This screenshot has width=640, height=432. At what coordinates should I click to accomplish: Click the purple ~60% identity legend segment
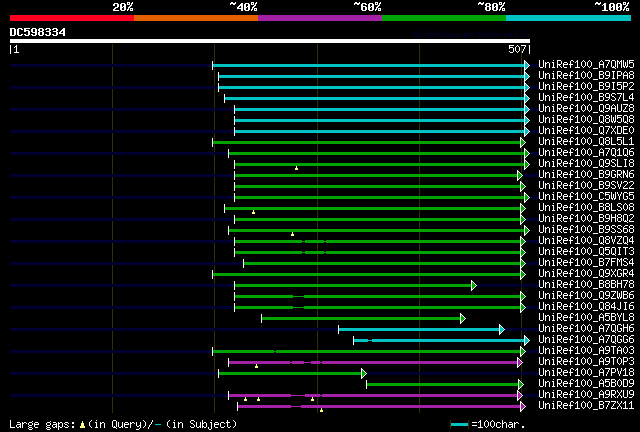coord(320,18)
